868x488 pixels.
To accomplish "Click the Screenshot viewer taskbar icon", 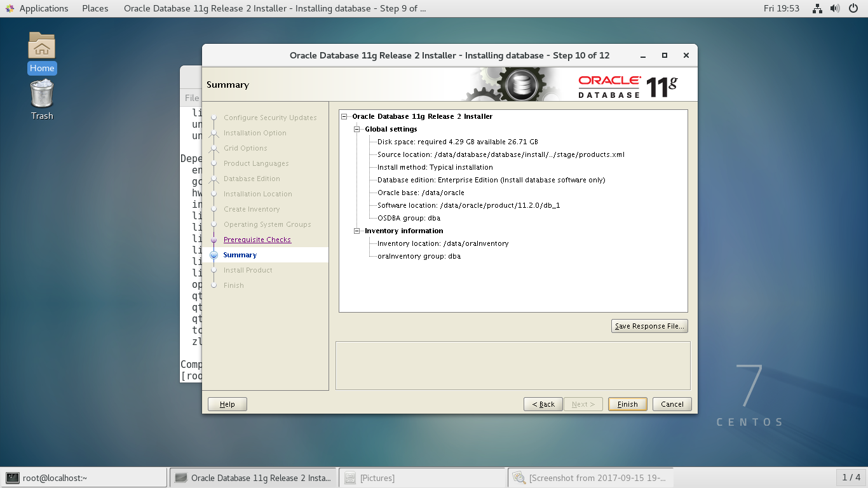I will tap(520, 478).
